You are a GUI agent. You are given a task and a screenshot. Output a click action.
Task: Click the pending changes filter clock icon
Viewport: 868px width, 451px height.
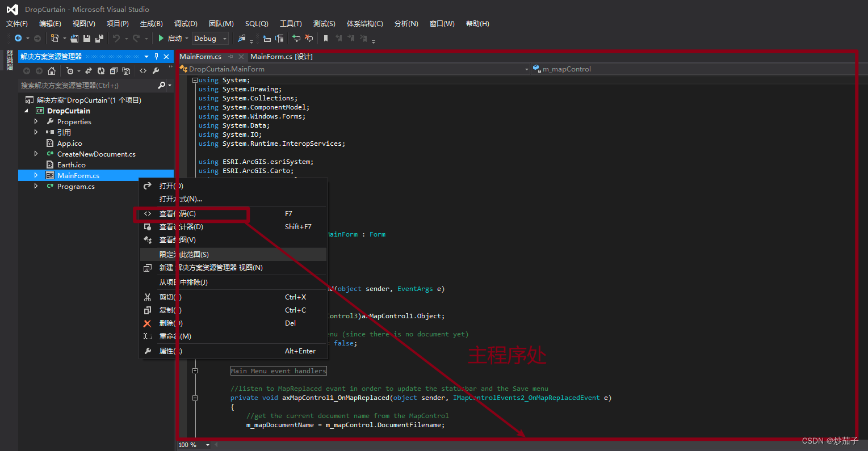(69, 71)
